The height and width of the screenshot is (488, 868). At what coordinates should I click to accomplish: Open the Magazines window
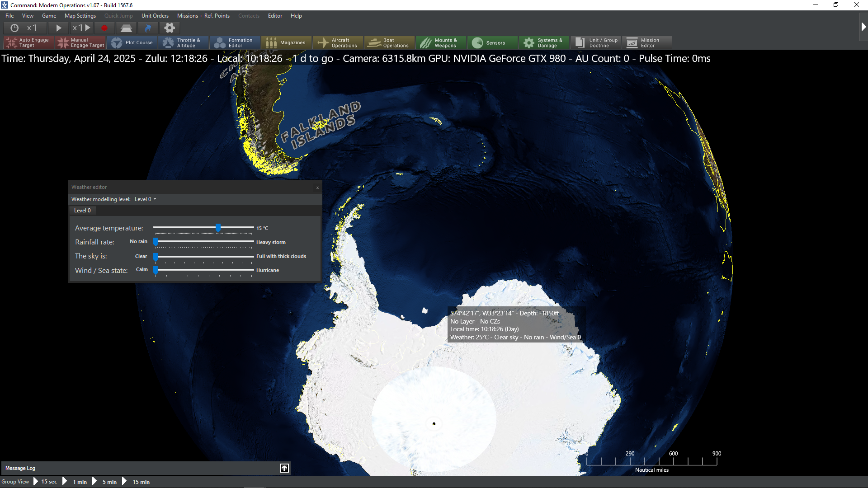point(287,42)
